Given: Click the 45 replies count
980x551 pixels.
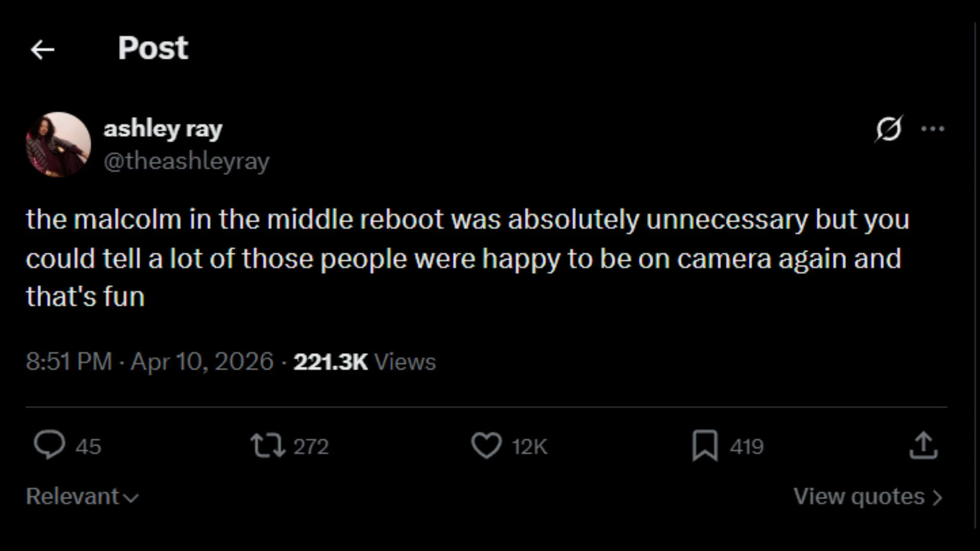Looking at the screenshot, I should [x=88, y=446].
